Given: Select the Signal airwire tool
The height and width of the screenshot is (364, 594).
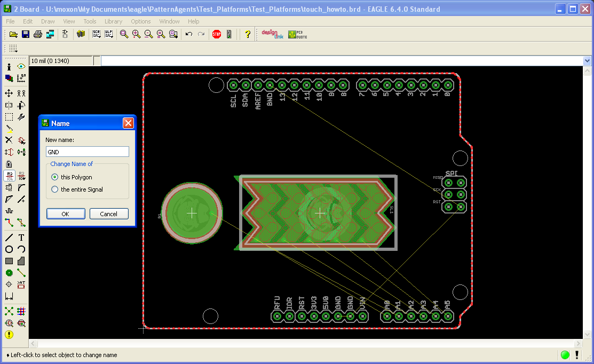Looking at the screenshot, I should (21, 273).
